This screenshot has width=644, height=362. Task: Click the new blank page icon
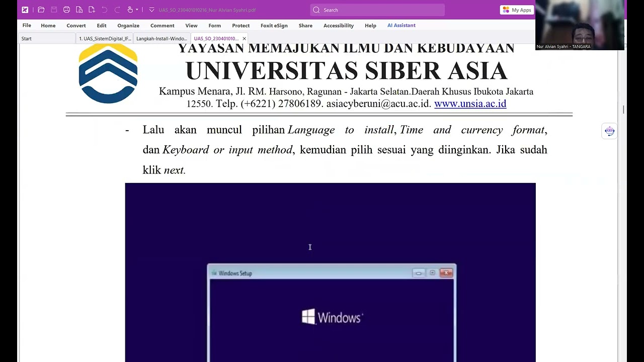click(x=92, y=10)
